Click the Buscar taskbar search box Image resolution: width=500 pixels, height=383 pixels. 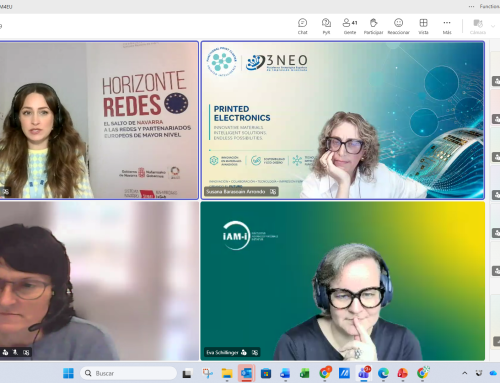128,373
